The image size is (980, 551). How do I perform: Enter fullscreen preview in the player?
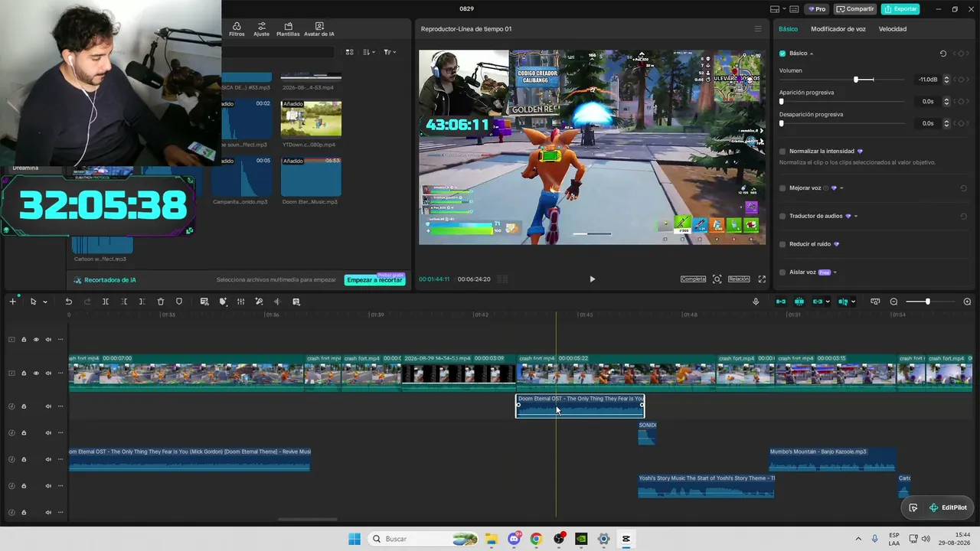[762, 279]
